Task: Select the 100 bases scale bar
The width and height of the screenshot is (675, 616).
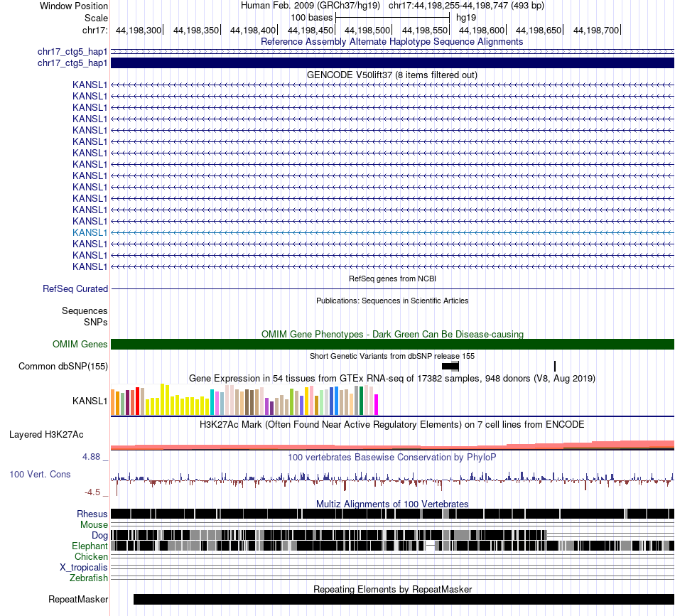Action: pyautogui.click(x=392, y=18)
